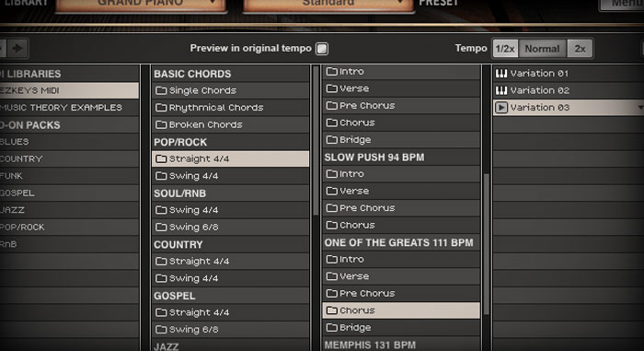
Task: Open Soul/RnB Swing 4/4 folder
Action: [x=230, y=210]
